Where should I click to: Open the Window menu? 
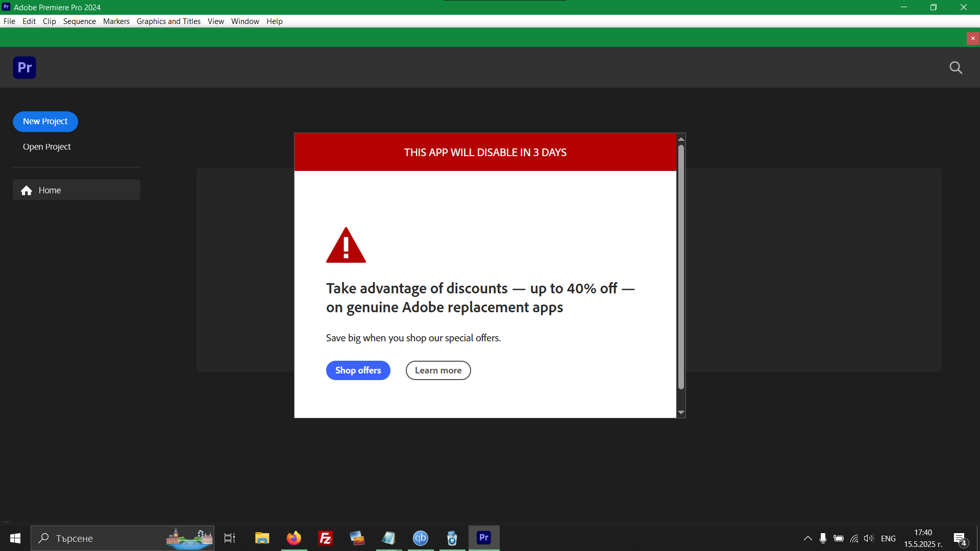click(245, 21)
